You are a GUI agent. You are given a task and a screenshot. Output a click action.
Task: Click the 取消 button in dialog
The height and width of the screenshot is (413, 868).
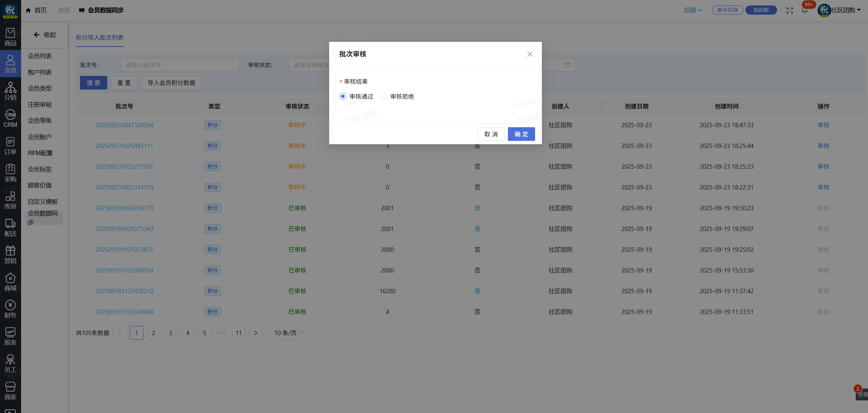click(x=491, y=134)
